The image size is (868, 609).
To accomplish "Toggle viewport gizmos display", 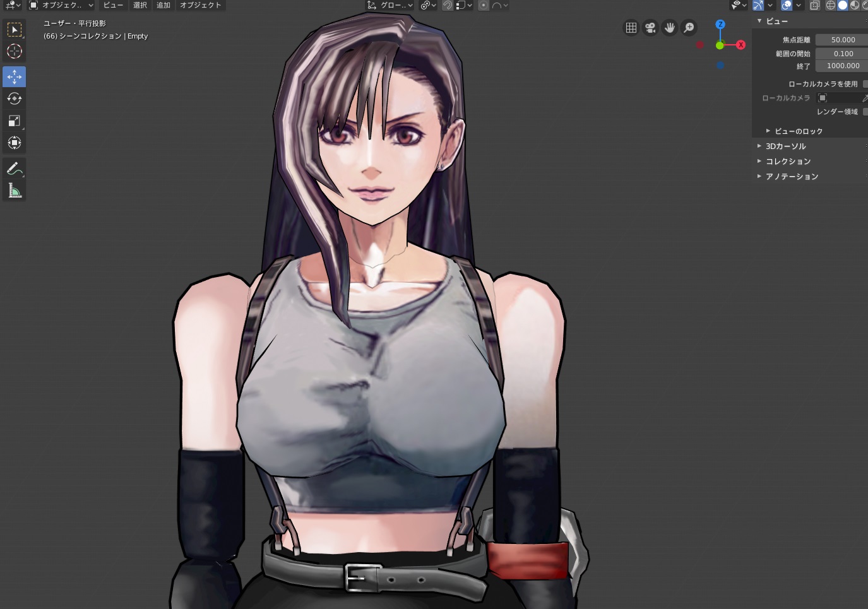I will [x=758, y=5].
